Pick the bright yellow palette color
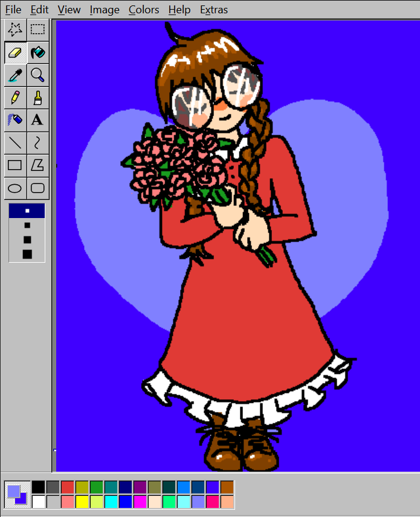The width and height of the screenshot is (420, 517). click(x=82, y=502)
